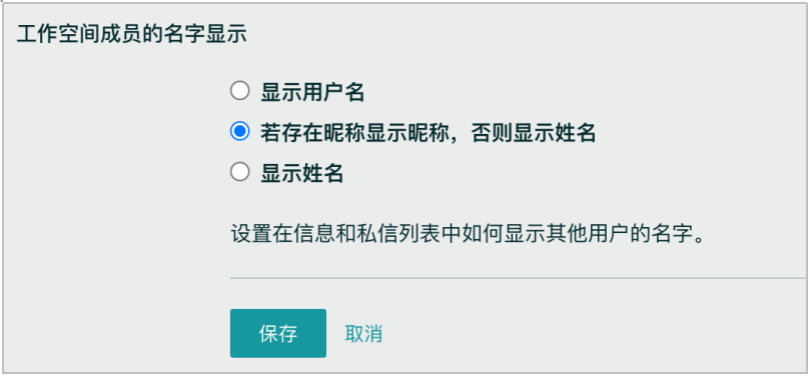This screenshot has height=378, width=812.
Task: Click the first 昵称 word in middle option
Action: (345, 133)
